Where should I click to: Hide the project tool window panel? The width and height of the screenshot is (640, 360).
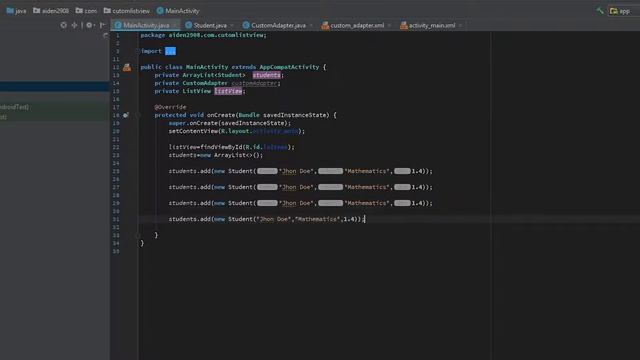pos(102,25)
